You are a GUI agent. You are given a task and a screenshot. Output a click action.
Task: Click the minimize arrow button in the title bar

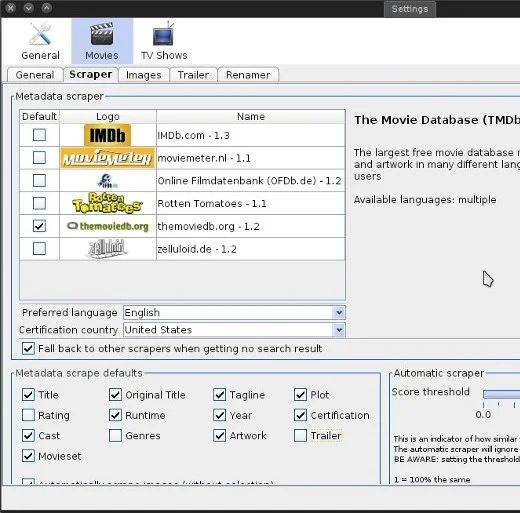[29, 8]
